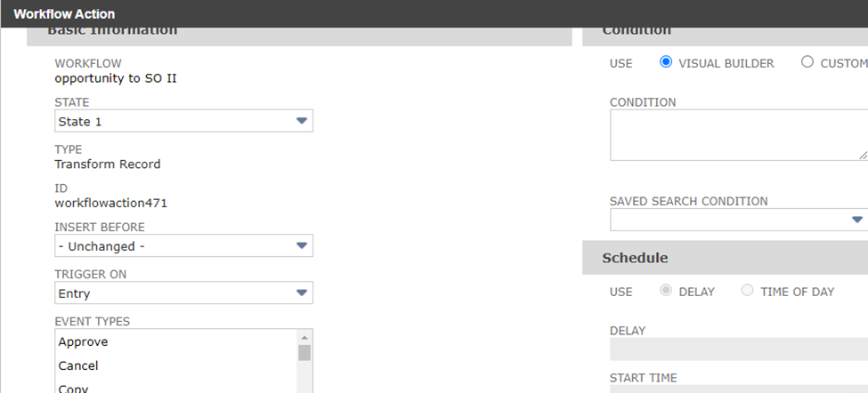Expand the Insert Before dropdown

(183, 246)
